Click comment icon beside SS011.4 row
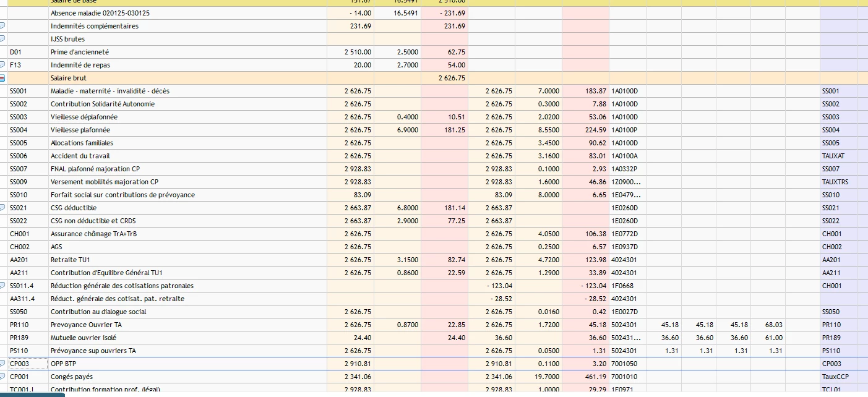Screen dimensions: 868x397 pos(2,286)
